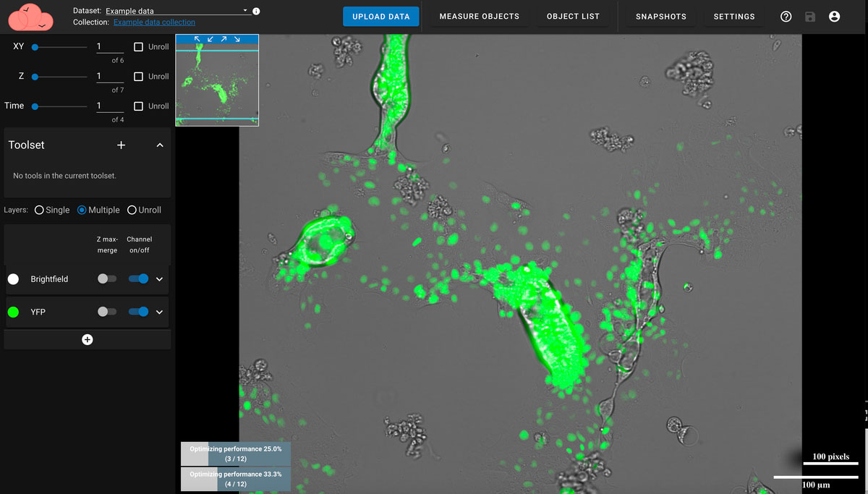Open the help question mark icon
This screenshot has height=494, width=868.
(x=786, y=17)
